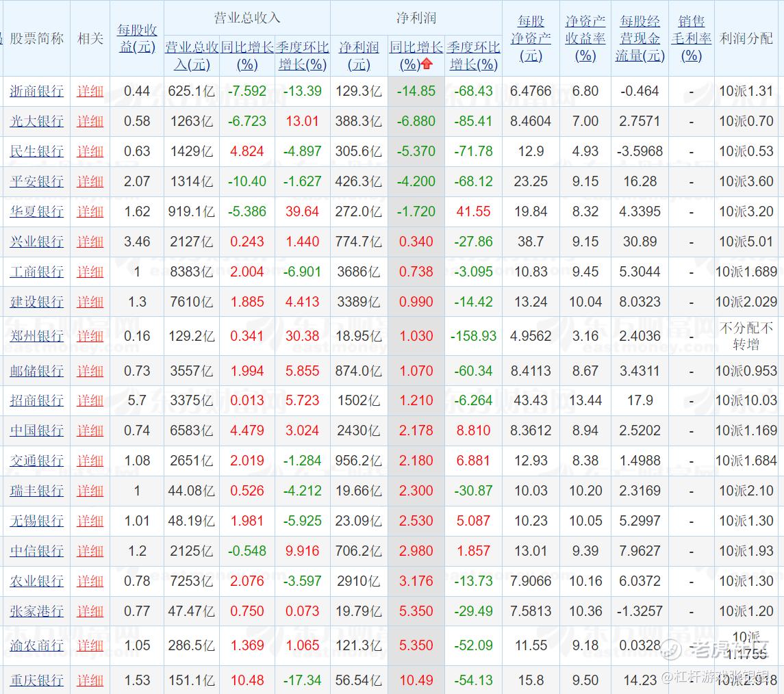784x694 pixels.
Task: Select 招商银行 dividend 10派10.03
Action: click(746, 400)
